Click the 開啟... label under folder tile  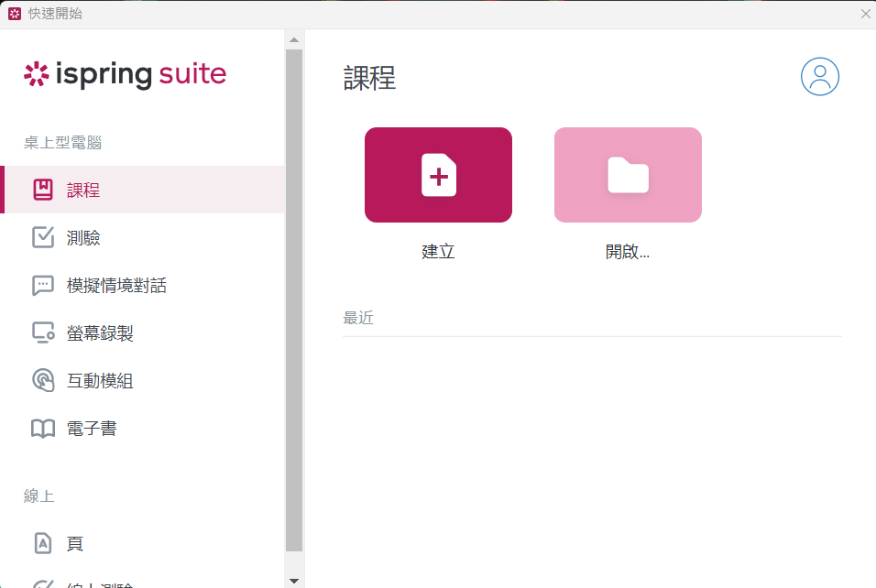point(628,251)
